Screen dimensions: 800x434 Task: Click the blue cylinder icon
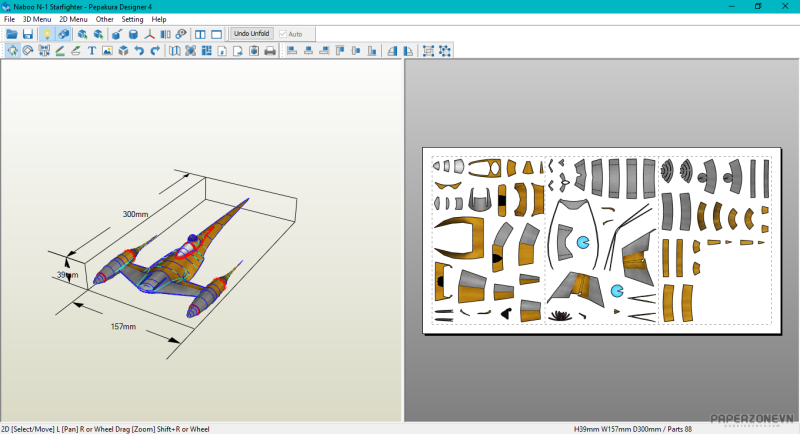click(x=133, y=34)
